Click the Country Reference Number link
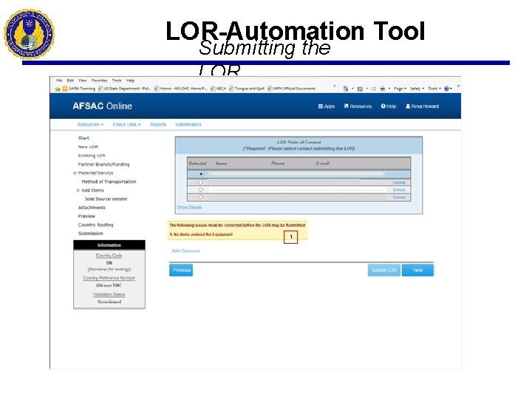This screenshot has width=532, height=399. pos(109,279)
